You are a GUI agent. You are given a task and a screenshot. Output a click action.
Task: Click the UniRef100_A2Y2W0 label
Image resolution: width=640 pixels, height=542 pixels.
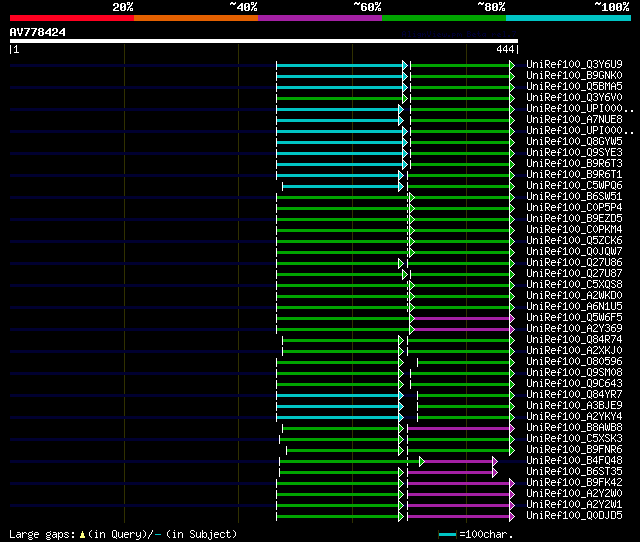coord(574,494)
